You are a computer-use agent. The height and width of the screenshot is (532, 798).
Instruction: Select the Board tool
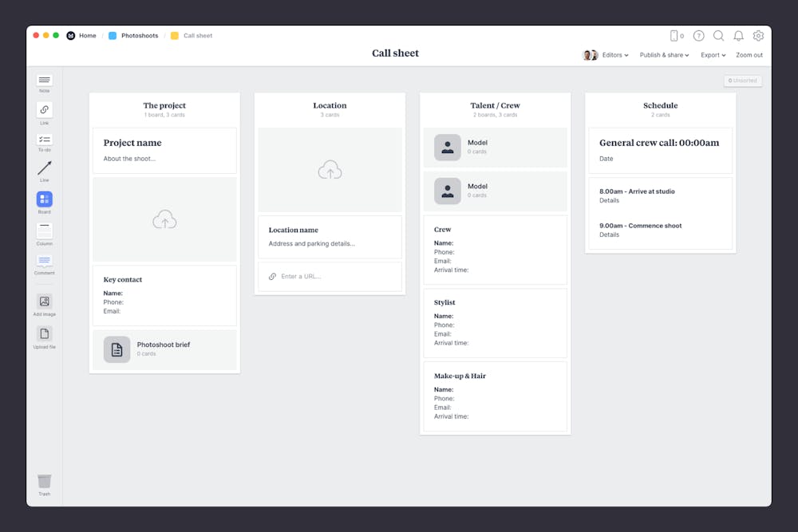coord(44,200)
